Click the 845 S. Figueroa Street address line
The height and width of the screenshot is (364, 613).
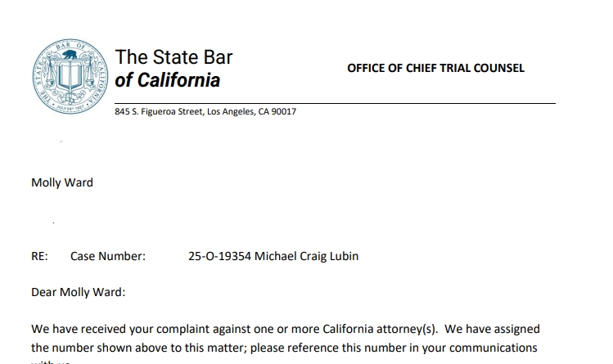coord(205,111)
